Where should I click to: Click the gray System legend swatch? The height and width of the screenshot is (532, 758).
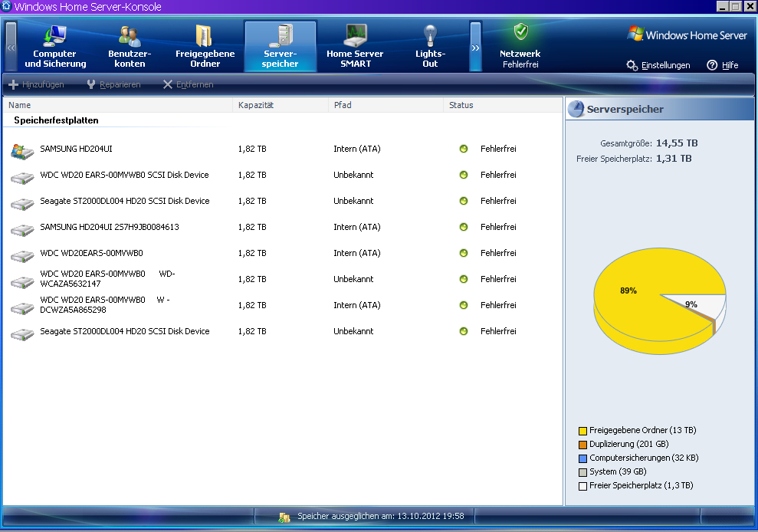[582, 472]
